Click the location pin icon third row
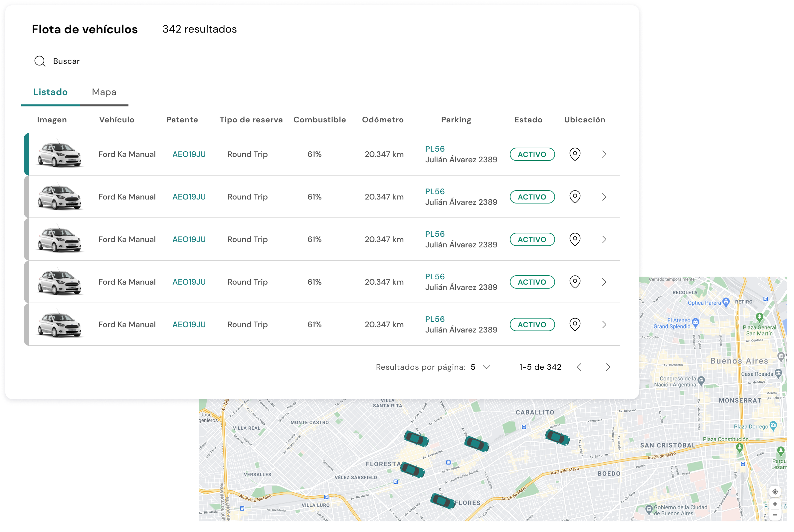The width and height of the screenshot is (794, 532). (x=575, y=239)
